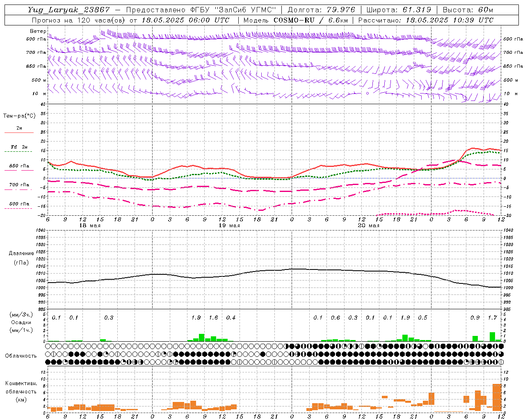The image size is (525, 420).
Task: Click the (мм/3ч.) precipitation unit label
Action: pos(21,315)
